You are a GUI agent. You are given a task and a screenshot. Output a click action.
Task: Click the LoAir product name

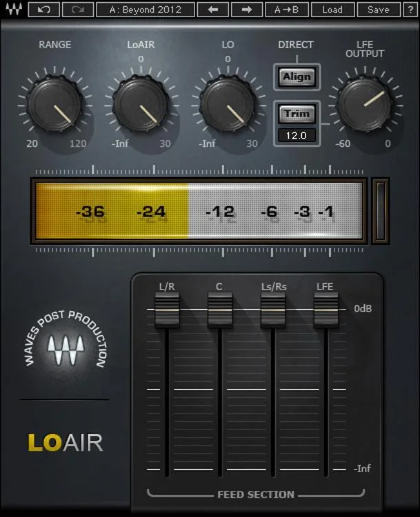[66, 442]
